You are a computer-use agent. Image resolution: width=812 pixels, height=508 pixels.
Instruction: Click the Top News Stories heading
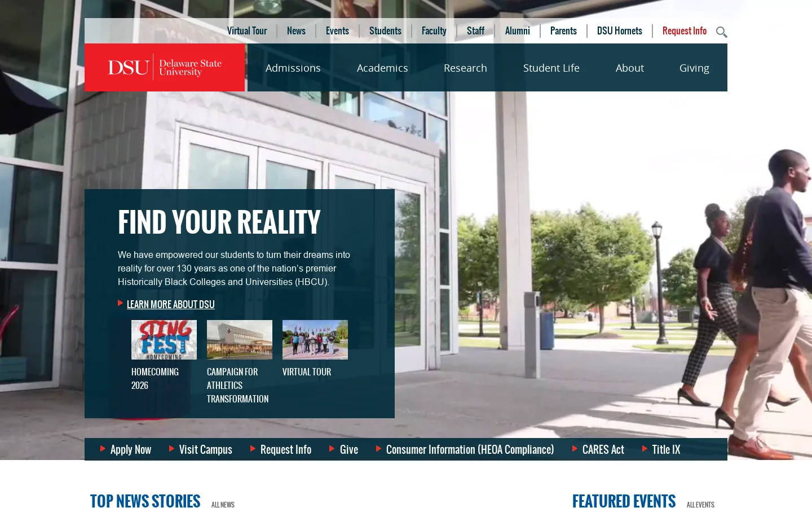(x=145, y=501)
